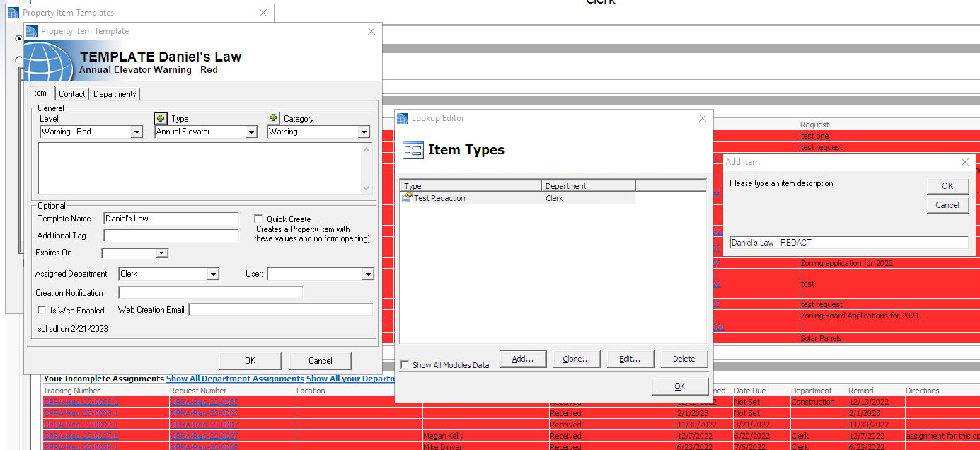Open the Type dropdown showing Annual Elevator
Viewport: 980px width, 450px height.
pos(250,132)
